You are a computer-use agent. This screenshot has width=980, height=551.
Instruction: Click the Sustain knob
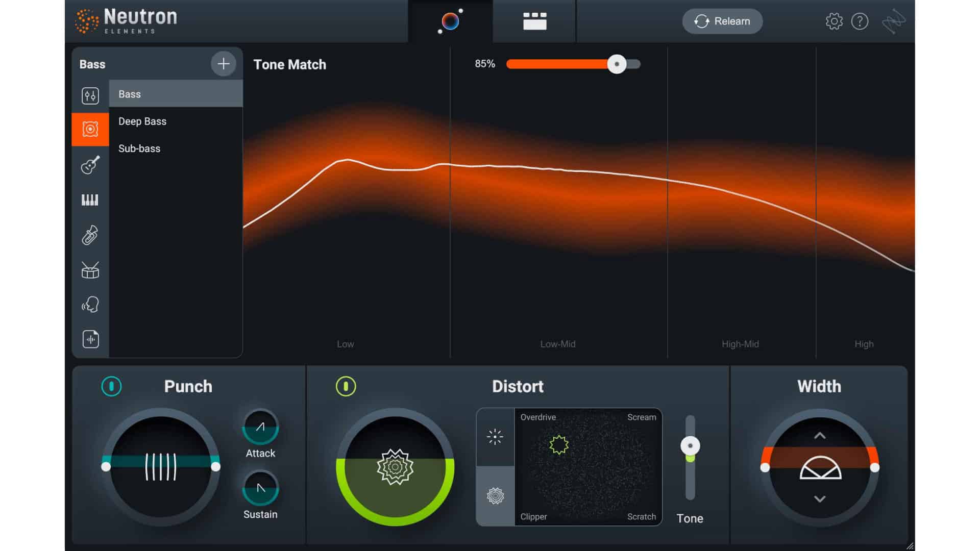(260, 488)
